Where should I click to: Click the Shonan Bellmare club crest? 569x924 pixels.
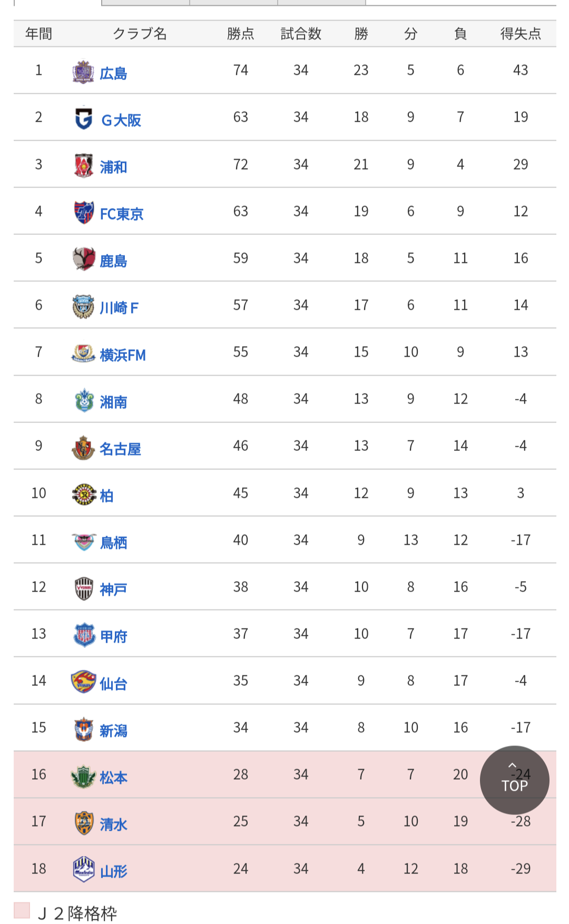coord(83,400)
